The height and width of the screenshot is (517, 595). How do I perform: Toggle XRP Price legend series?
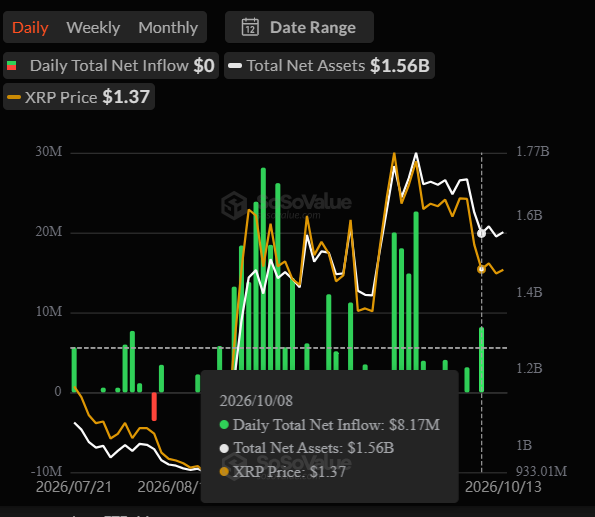(x=79, y=97)
